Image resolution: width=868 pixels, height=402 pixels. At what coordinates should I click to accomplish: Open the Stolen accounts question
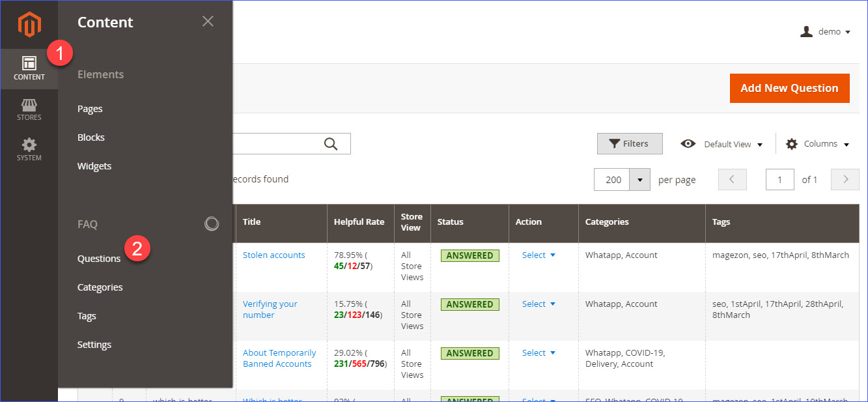click(x=273, y=255)
